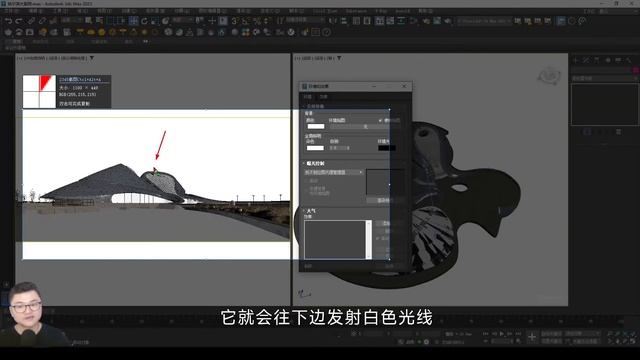The image size is (640, 360).
Task: Switch to the 效果 tab in dialog
Action: [324, 97]
